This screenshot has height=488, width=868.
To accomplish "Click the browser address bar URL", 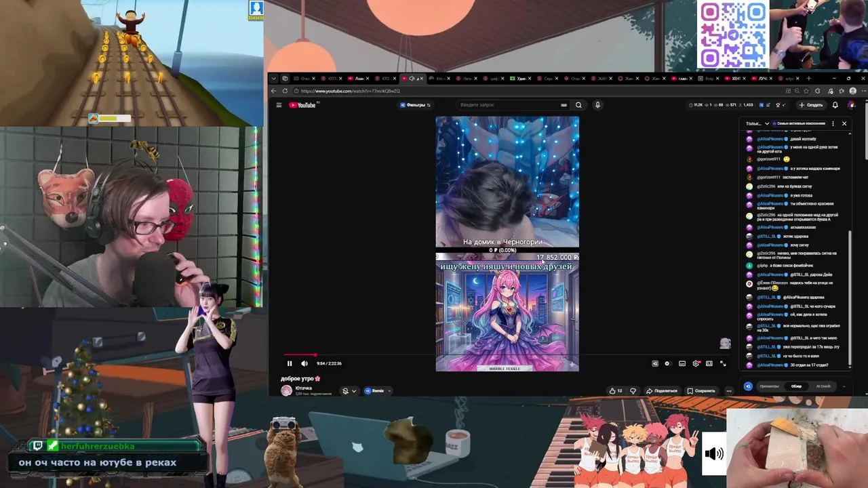I will click(351, 91).
